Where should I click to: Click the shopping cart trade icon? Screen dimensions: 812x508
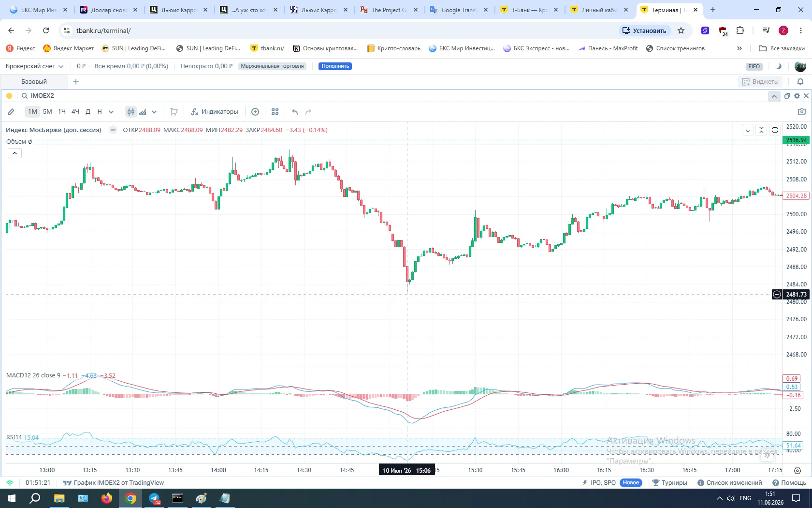pos(174,112)
